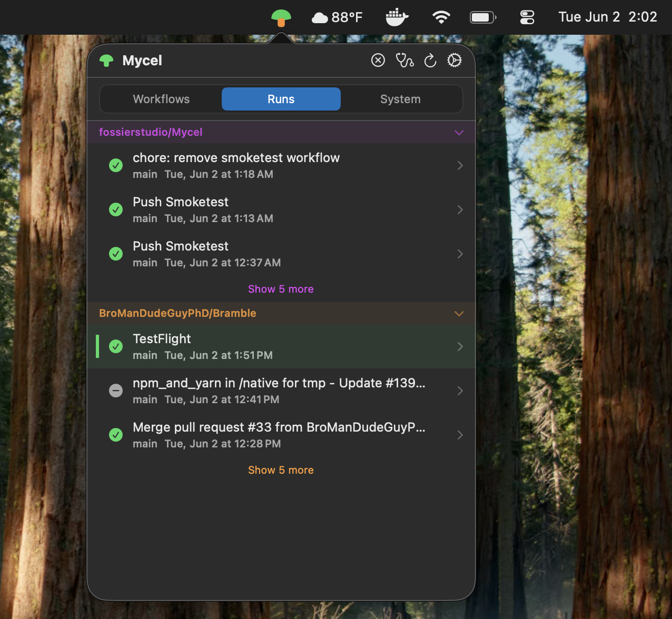Click the Mycel mushroom icon in menu bar
This screenshot has width=672, height=619.
(281, 18)
